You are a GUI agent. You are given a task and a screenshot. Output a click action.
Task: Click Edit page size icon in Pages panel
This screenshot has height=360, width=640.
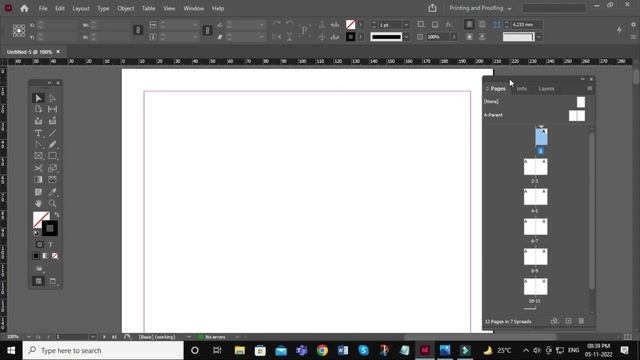coord(554,321)
